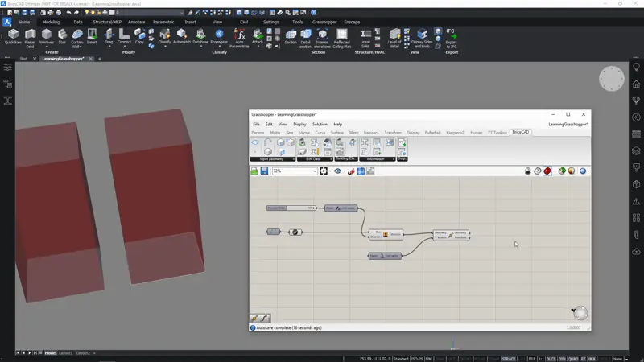This screenshot has height=362, width=644.
Task: Click the BricsCAD view cube compass
Action: pyautogui.click(x=612, y=79)
